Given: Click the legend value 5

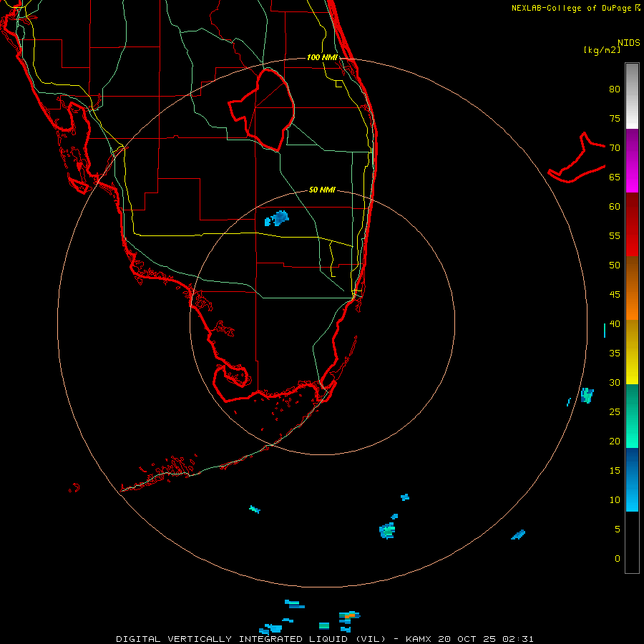Looking at the screenshot, I should tap(618, 530).
